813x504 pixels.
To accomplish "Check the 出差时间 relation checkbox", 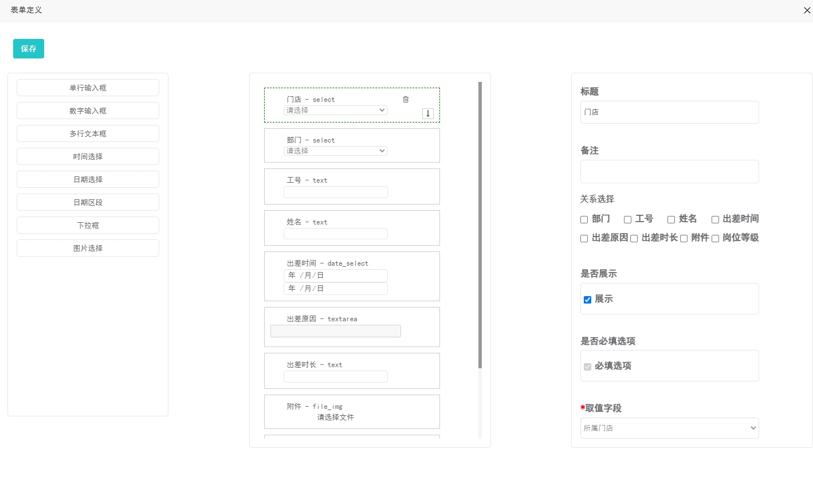I will point(715,219).
